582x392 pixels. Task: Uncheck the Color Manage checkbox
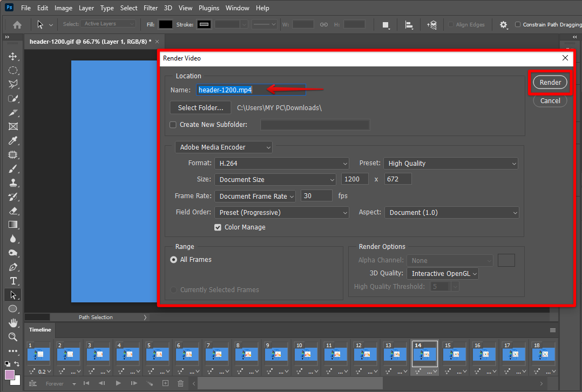click(x=218, y=227)
